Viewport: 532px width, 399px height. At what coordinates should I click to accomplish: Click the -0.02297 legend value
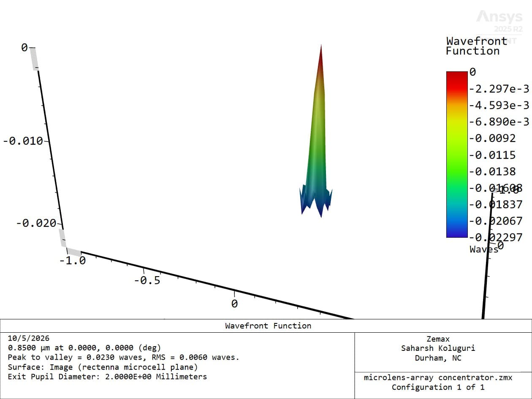pos(496,237)
